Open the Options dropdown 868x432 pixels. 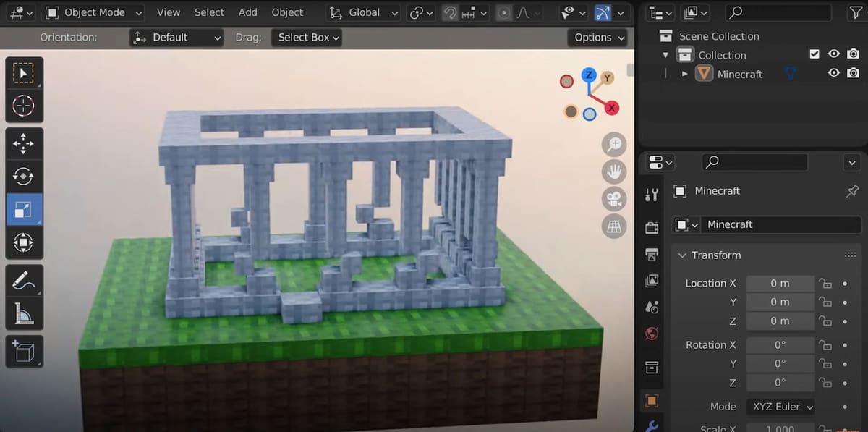click(599, 38)
